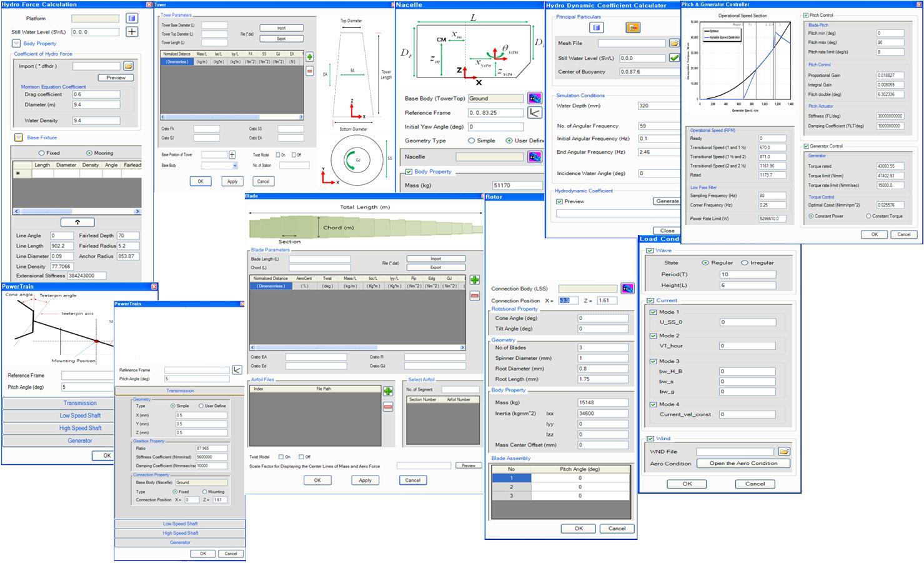Expand Low Speed Shaft in front PowerTrain window
Viewport: 924px width, 563px height.
180,524
